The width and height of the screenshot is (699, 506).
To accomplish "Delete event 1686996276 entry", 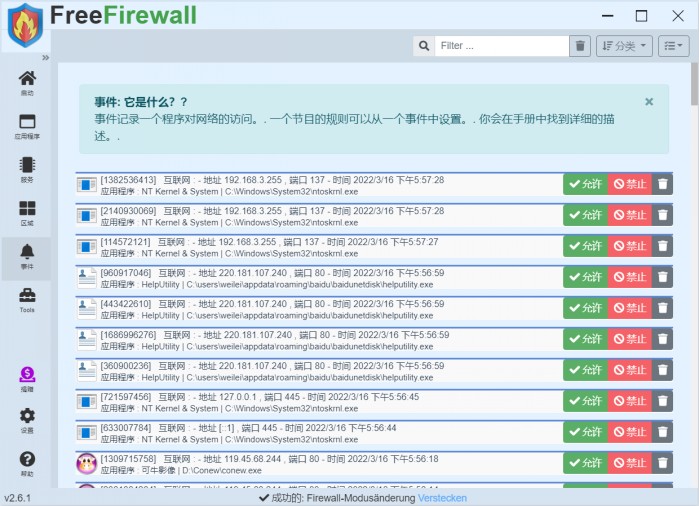I will [662, 339].
